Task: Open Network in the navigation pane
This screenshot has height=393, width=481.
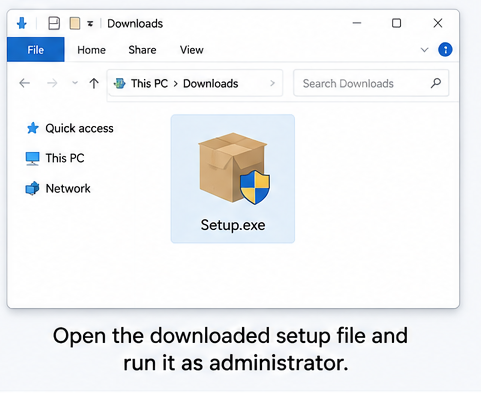Action: [x=58, y=189]
